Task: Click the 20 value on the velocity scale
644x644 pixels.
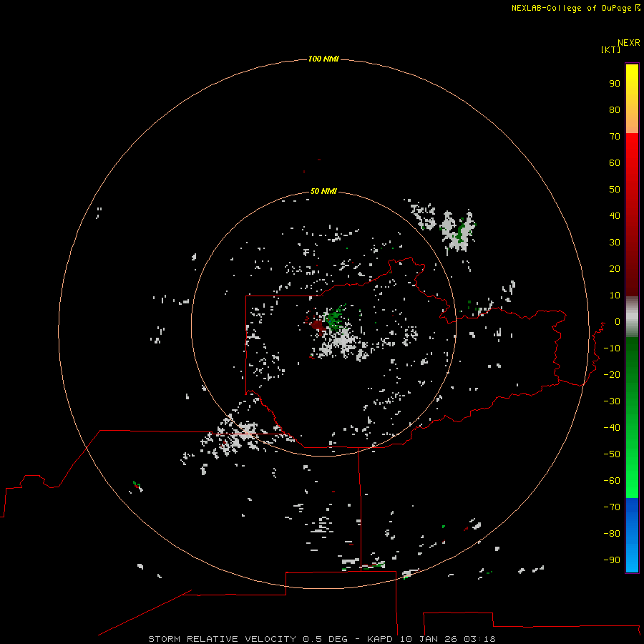Action: [x=615, y=269]
